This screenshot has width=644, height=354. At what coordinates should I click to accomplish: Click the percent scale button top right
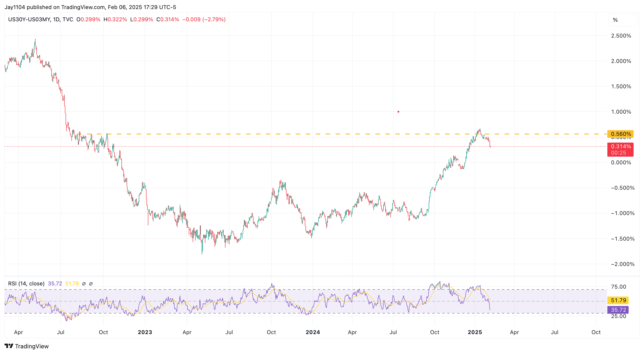tap(623, 20)
